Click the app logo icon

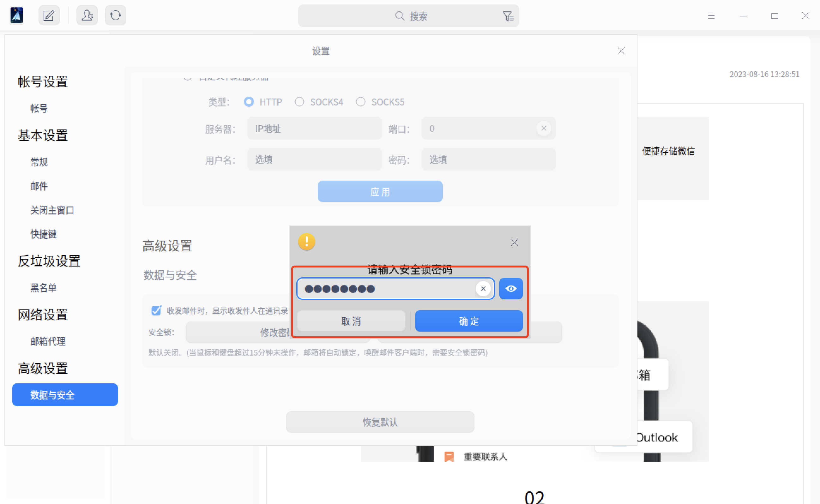click(17, 15)
